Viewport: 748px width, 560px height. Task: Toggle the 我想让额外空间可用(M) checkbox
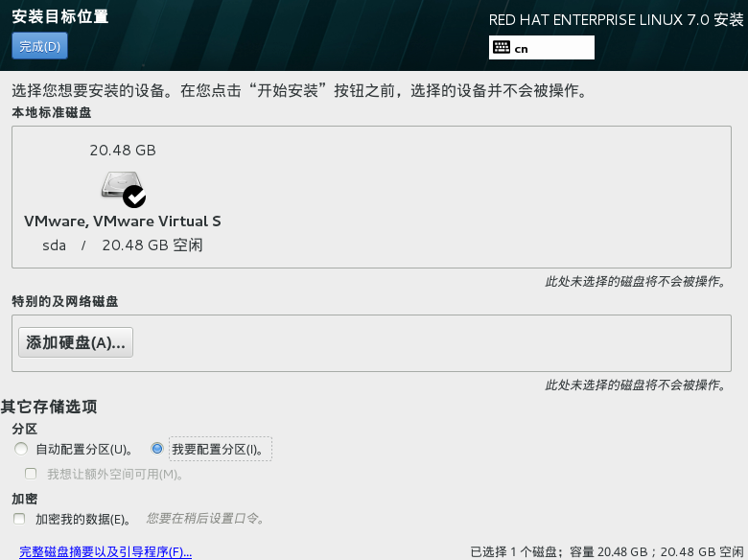[31, 474]
